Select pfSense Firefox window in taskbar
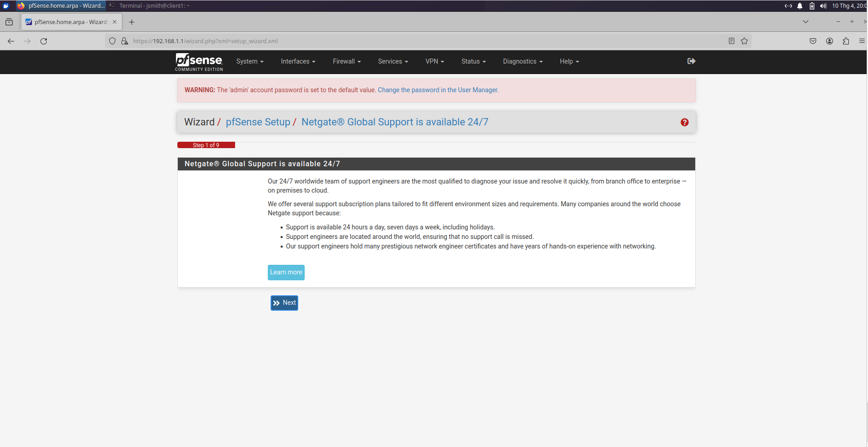The width and height of the screenshot is (868, 447). pyautogui.click(x=60, y=6)
